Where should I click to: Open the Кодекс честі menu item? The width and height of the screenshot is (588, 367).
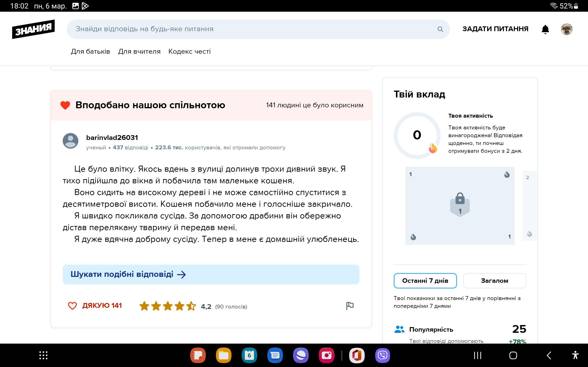point(189,51)
